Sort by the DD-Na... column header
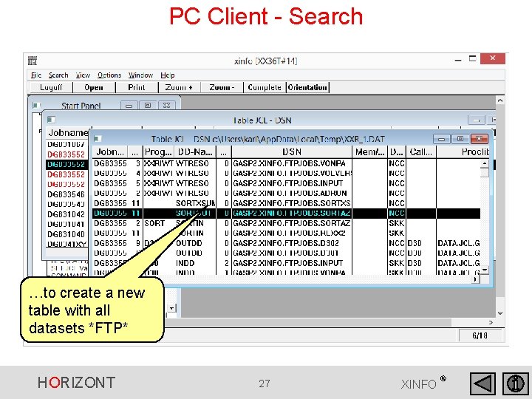 (x=195, y=152)
